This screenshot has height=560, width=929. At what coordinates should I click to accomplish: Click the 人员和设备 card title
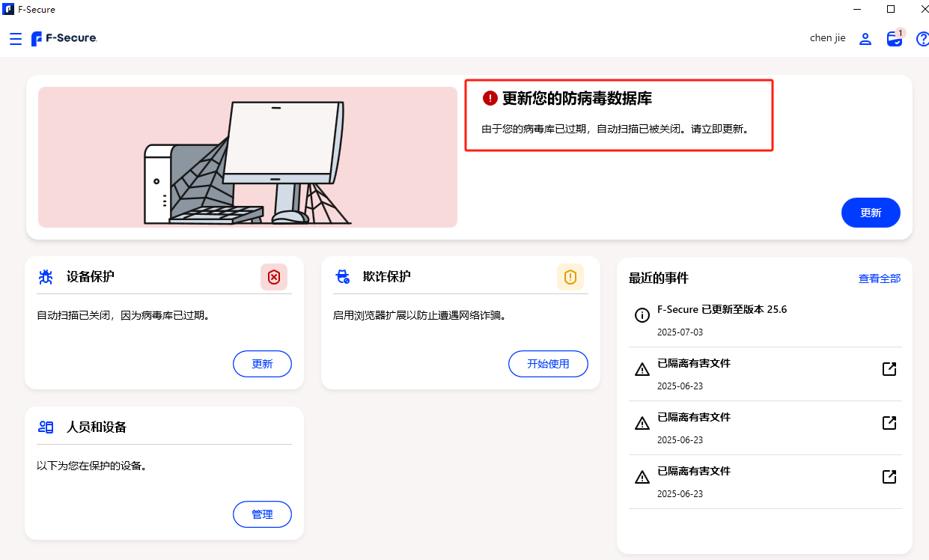[x=97, y=427]
